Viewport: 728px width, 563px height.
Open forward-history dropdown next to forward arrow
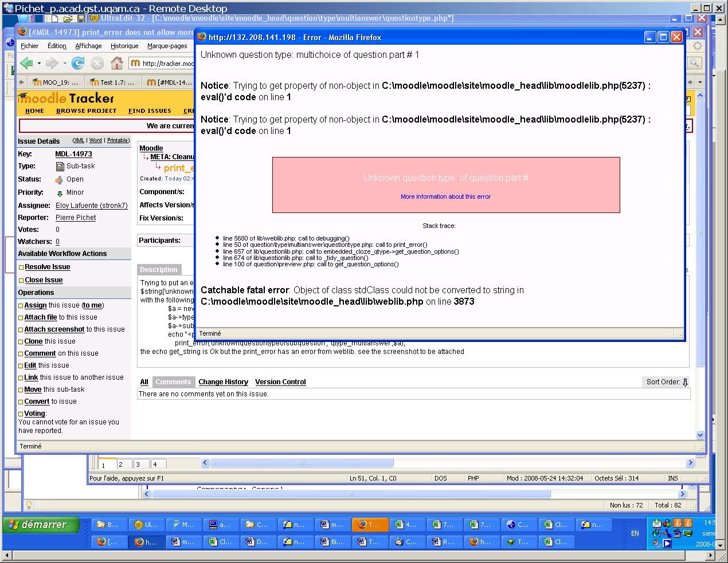coord(65,64)
